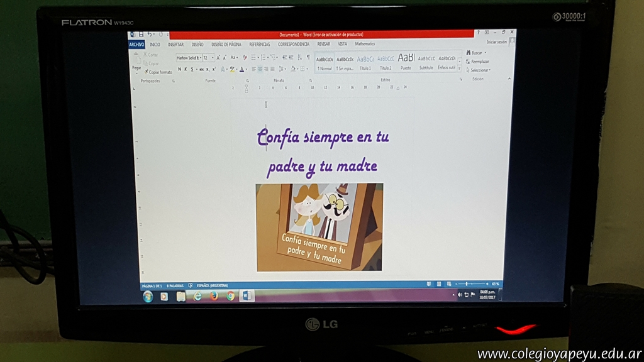Show paragraph marks with the pilcrow icon
Image resolution: width=644 pixels, height=362 pixels.
(308, 57)
